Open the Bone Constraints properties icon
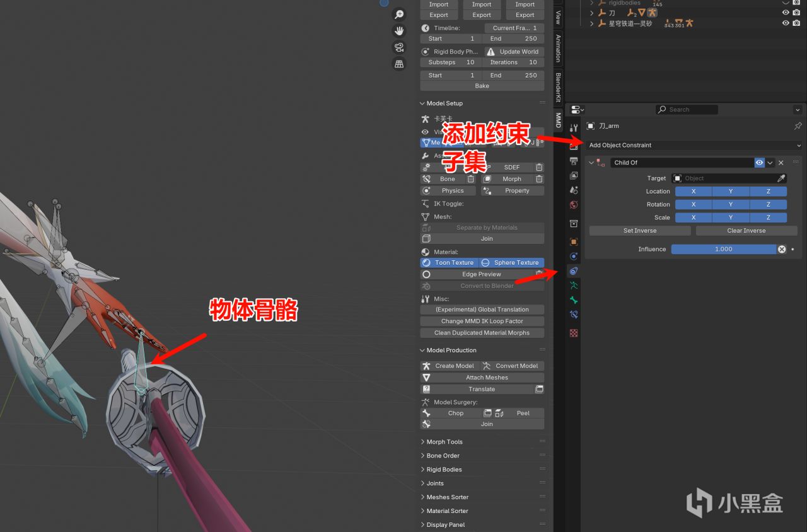The width and height of the screenshot is (807, 532). click(574, 314)
